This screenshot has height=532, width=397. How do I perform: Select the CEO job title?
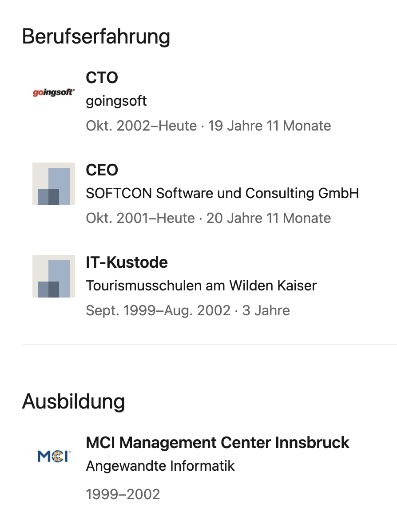point(102,170)
